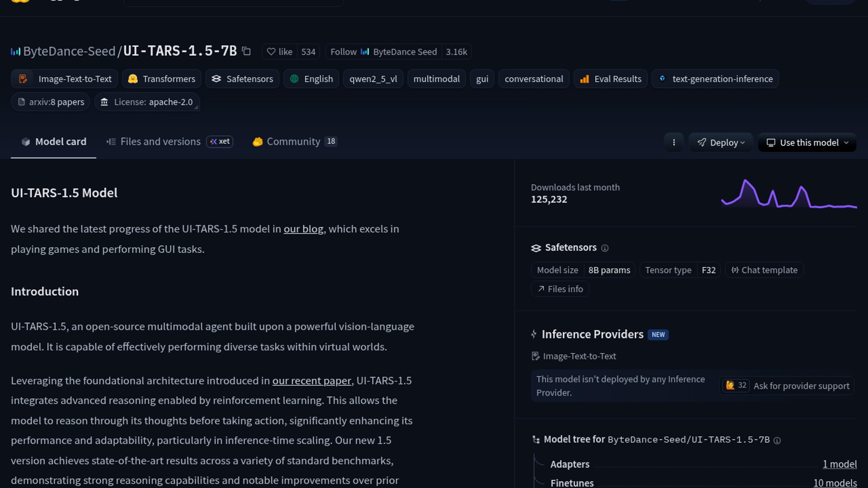Image resolution: width=868 pixels, height=488 pixels.
Task: Open the 'our blog' link
Action: [x=303, y=229]
